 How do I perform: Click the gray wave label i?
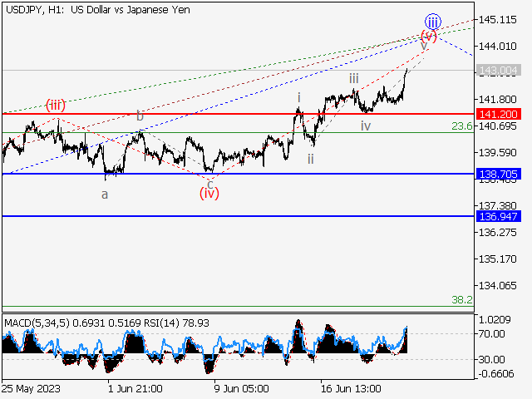[299, 98]
